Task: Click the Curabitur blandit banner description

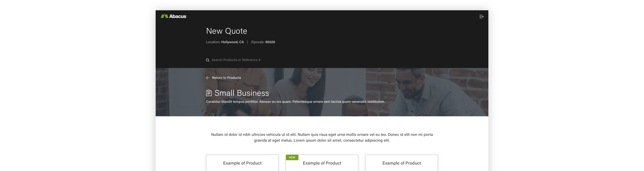Action: [295, 102]
